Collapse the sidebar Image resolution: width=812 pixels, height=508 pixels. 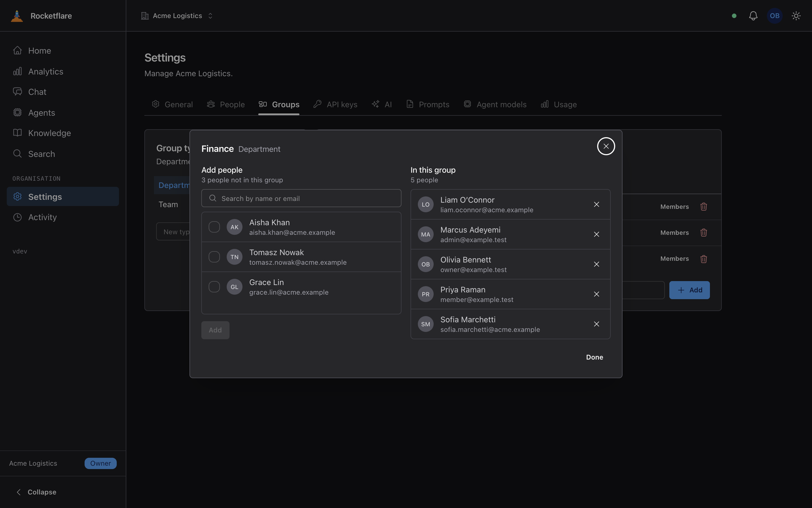tap(36, 492)
